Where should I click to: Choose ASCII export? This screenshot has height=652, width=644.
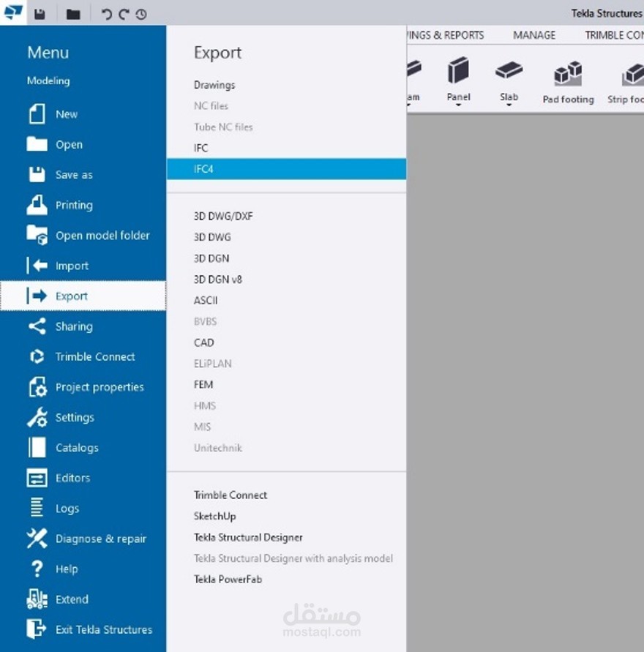click(206, 300)
